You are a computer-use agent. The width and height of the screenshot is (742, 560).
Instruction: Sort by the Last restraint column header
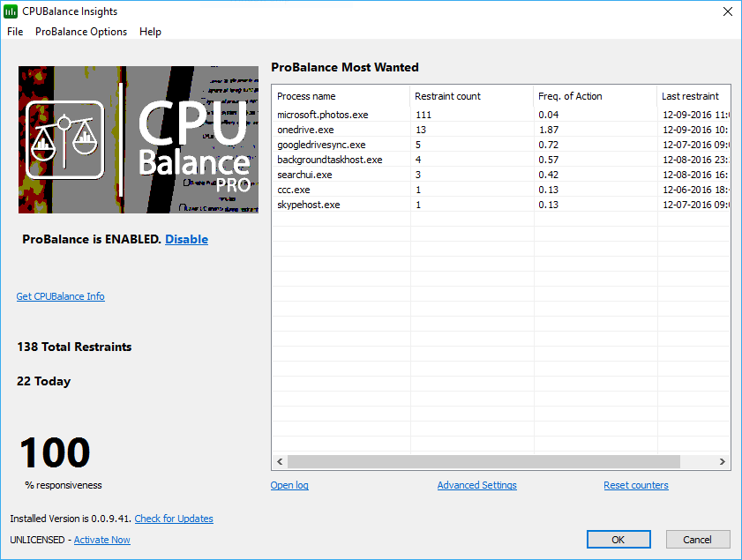(x=693, y=96)
